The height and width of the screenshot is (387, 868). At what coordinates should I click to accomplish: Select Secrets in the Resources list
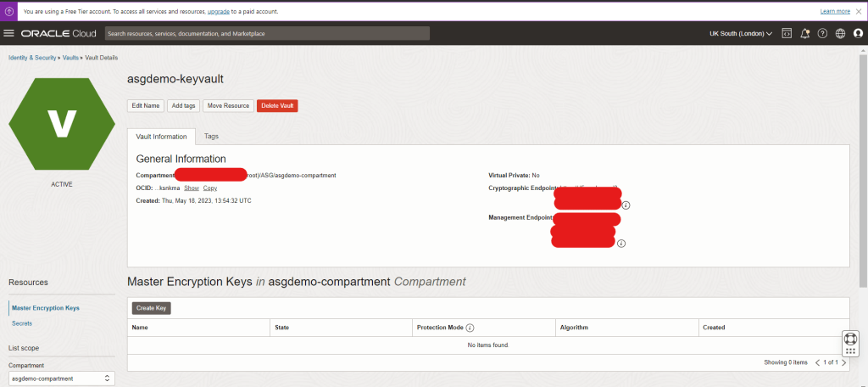pos(23,323)
